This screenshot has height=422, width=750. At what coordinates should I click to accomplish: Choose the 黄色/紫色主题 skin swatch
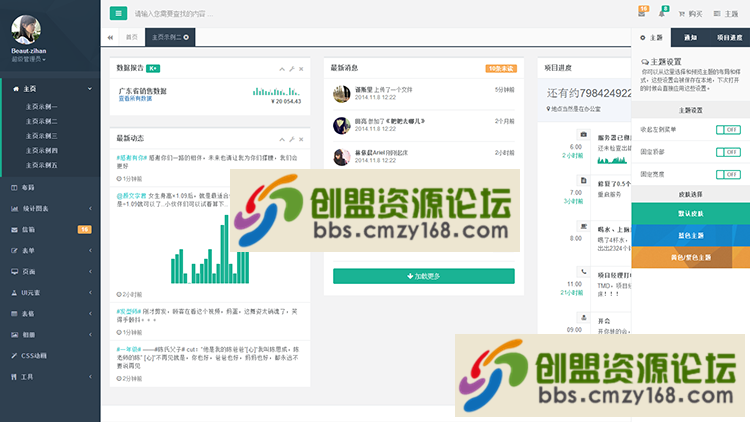click(691, 257)
